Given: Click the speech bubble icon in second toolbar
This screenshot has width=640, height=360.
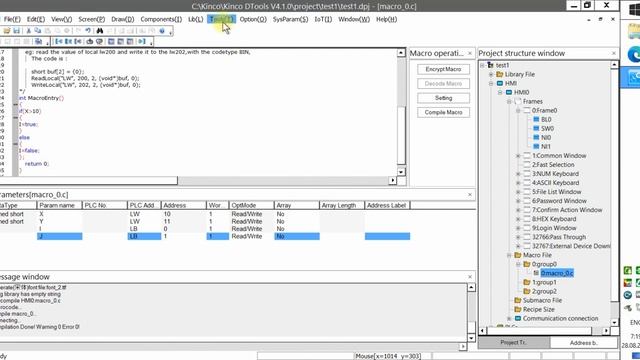Looking at the screenshot, I should click(x=99, y=41).
